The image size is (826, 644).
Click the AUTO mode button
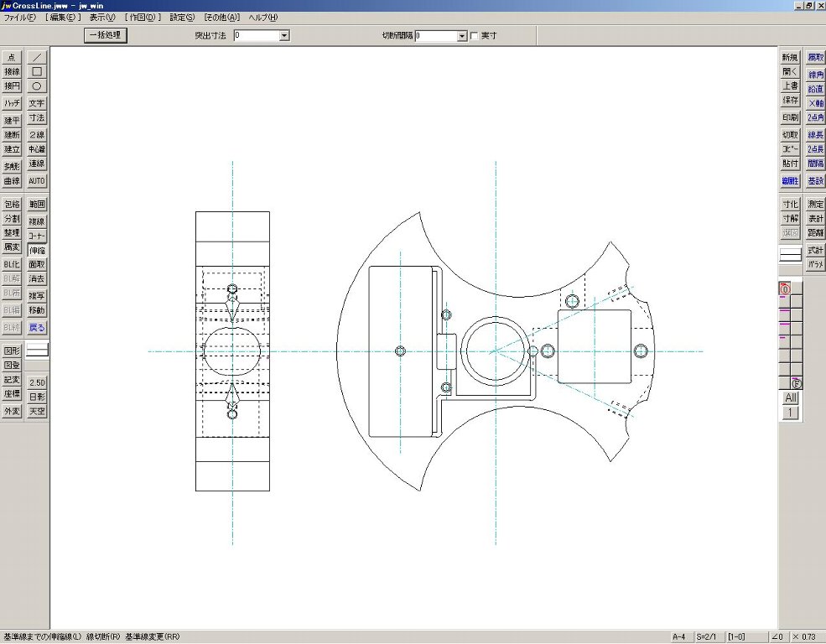tap(37, 180)
